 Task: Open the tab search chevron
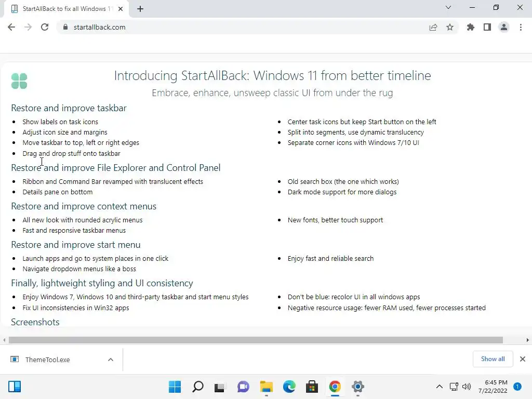tap(448, 7)
